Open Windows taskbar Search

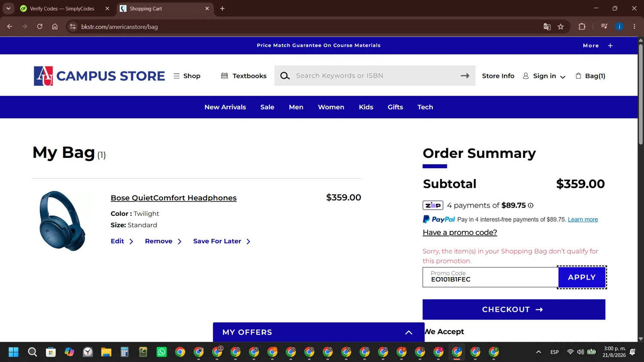coord(32,352)
